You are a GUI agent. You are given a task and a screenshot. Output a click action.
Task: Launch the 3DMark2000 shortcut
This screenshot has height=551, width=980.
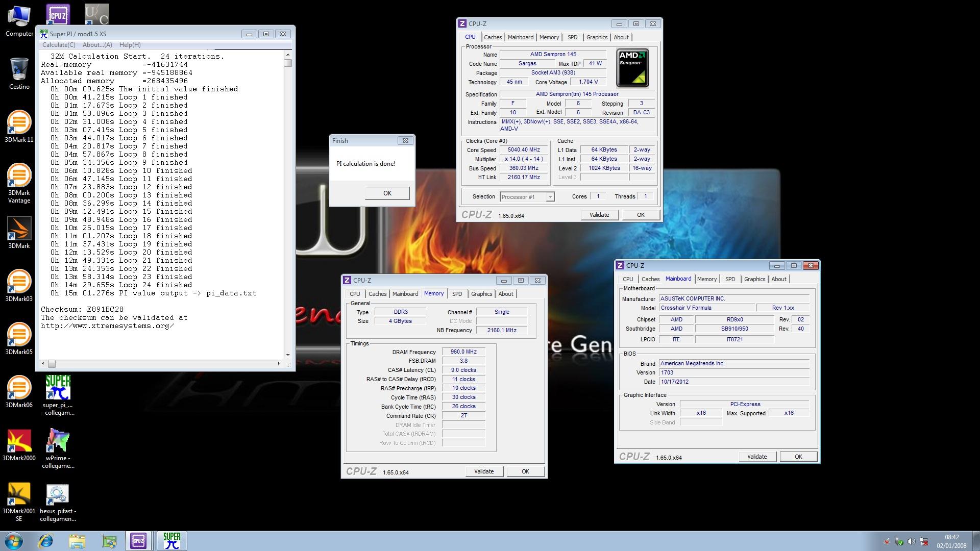[19, 445]
